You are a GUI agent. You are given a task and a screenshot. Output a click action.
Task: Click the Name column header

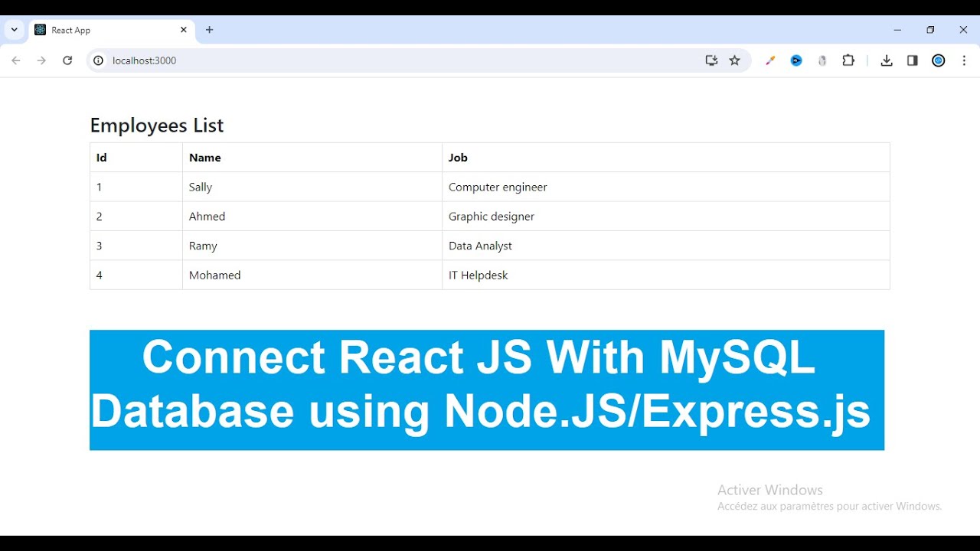click(312, 158)
